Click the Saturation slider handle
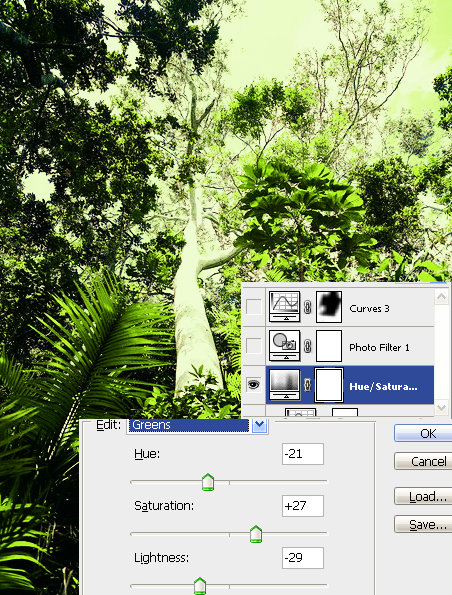This screenshot has height=595, width=452. 256,534
